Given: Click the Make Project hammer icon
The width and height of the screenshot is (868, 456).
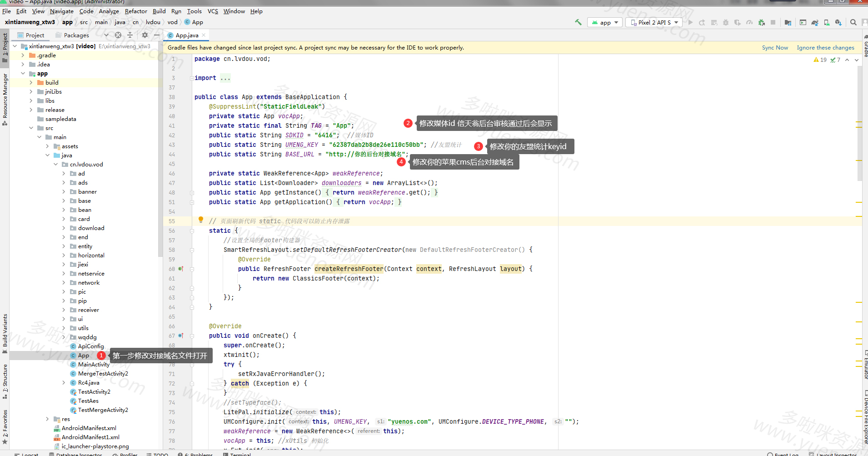Looking at the screenshot, I should click(578, 22).
